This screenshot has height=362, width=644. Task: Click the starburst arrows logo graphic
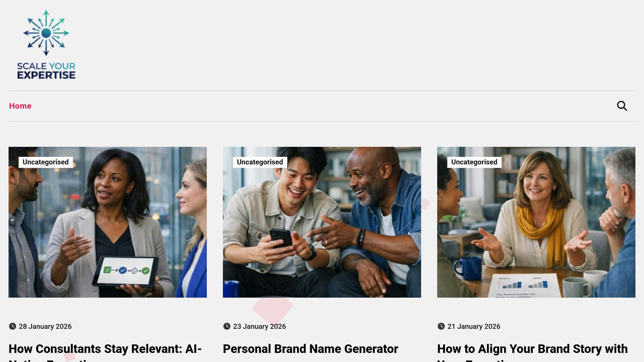tap(46, 33)
